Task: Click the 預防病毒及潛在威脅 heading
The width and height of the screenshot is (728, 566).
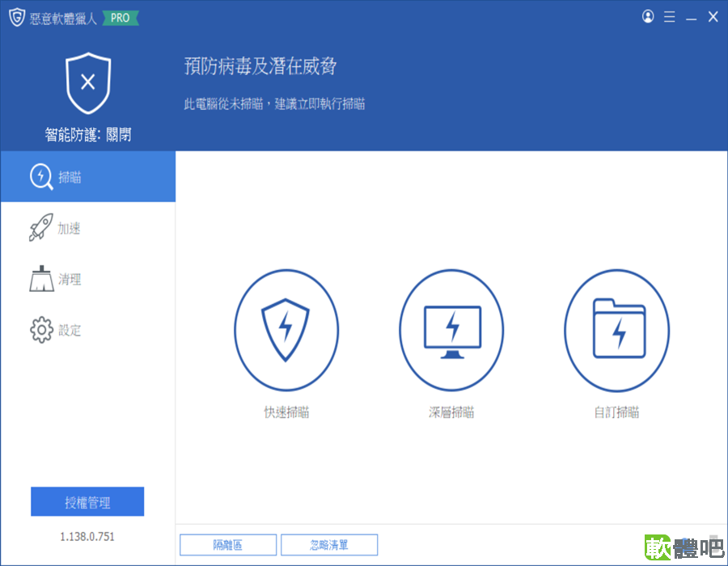Action: pyautogui.click(x=260, y=65)
